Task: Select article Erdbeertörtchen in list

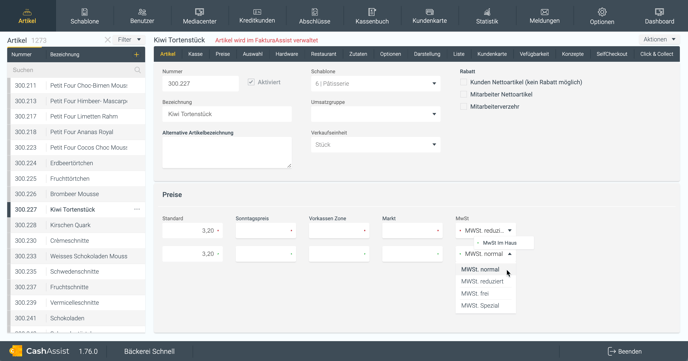Action: click(76, 163)
